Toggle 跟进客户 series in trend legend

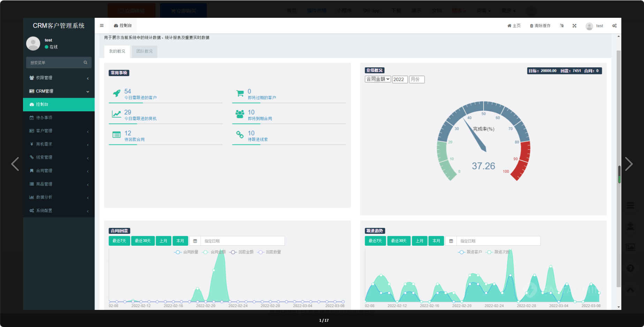point(470,252)
